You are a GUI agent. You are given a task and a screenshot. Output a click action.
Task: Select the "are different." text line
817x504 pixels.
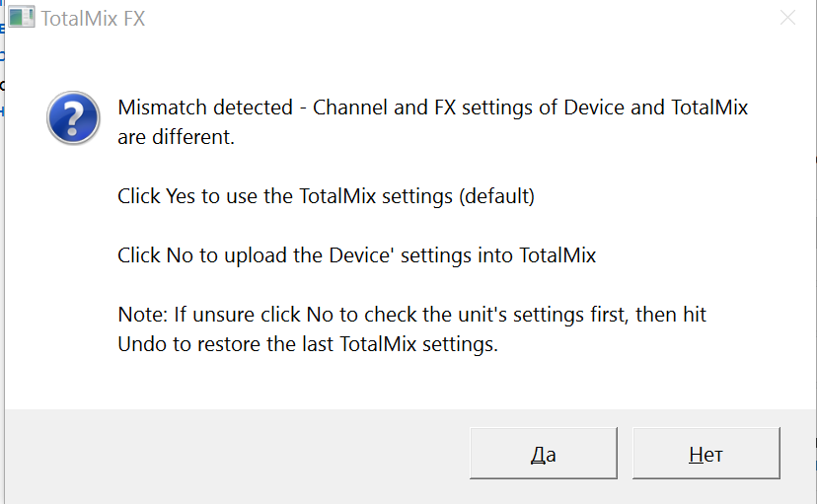[x=176, y=137]
